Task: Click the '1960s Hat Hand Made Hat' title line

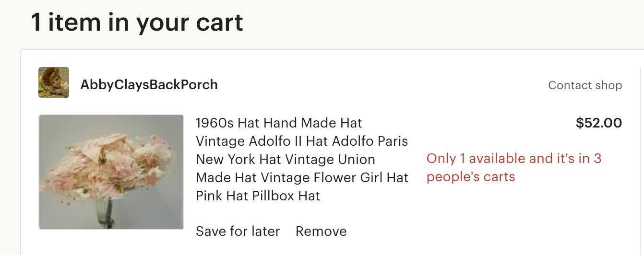Action: click(279, 123)
